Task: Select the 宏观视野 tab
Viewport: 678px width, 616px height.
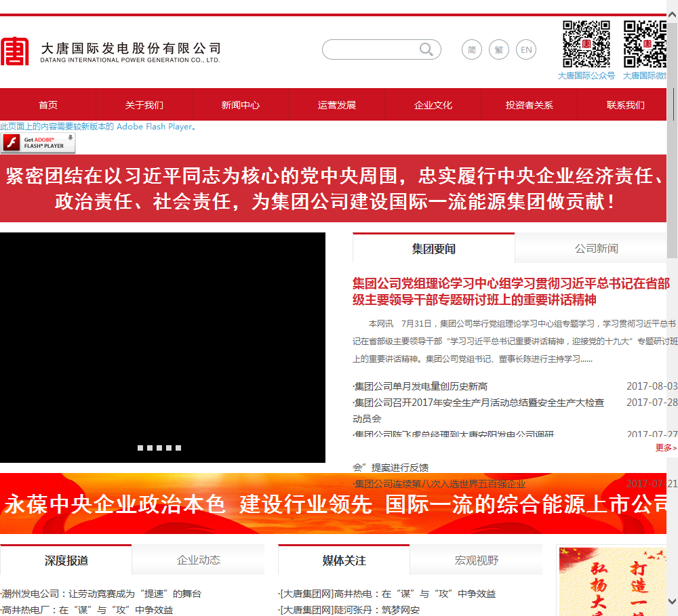Action: click(477, 560)
